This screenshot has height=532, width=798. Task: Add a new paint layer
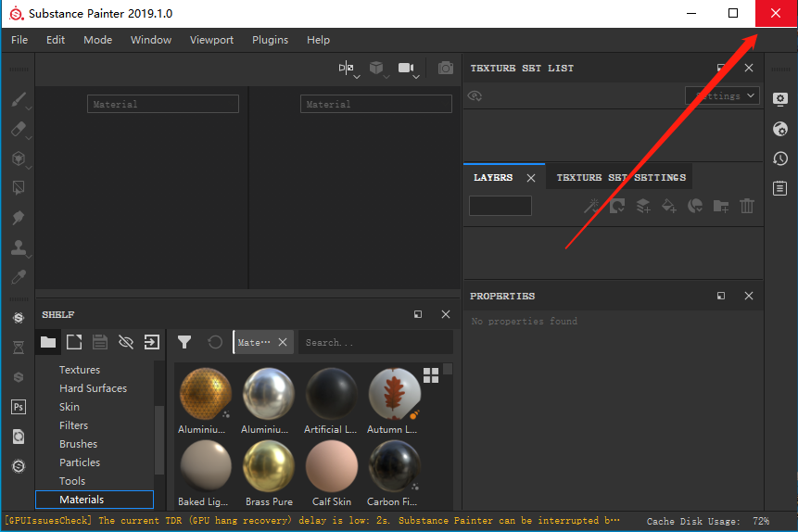point(643,206)
